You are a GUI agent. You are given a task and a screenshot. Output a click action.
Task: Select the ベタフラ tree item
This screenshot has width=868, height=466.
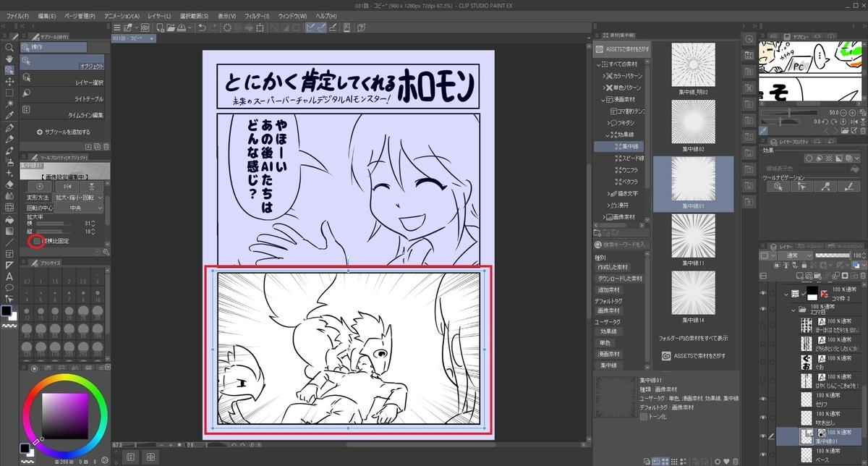point(625,181)
